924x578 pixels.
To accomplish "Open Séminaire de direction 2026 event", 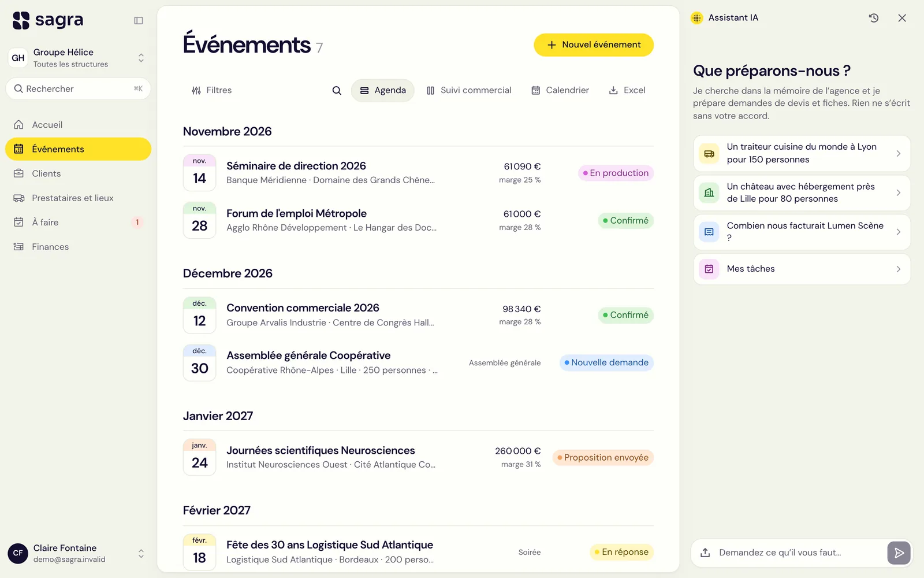I will (x=418, y=173).
